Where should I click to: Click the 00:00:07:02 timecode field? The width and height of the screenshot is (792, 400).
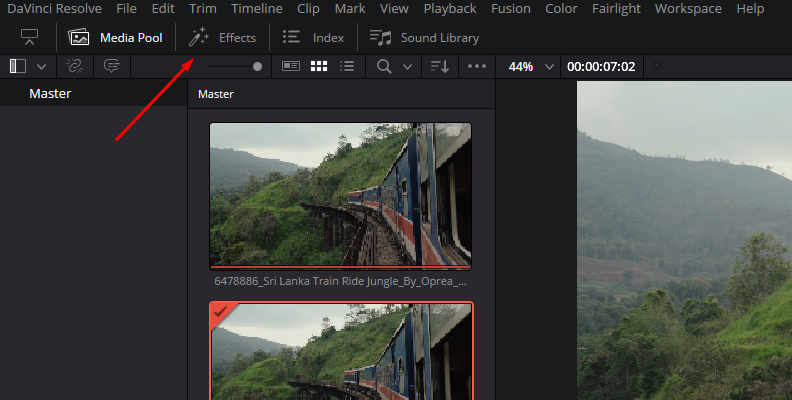[601, 67]
